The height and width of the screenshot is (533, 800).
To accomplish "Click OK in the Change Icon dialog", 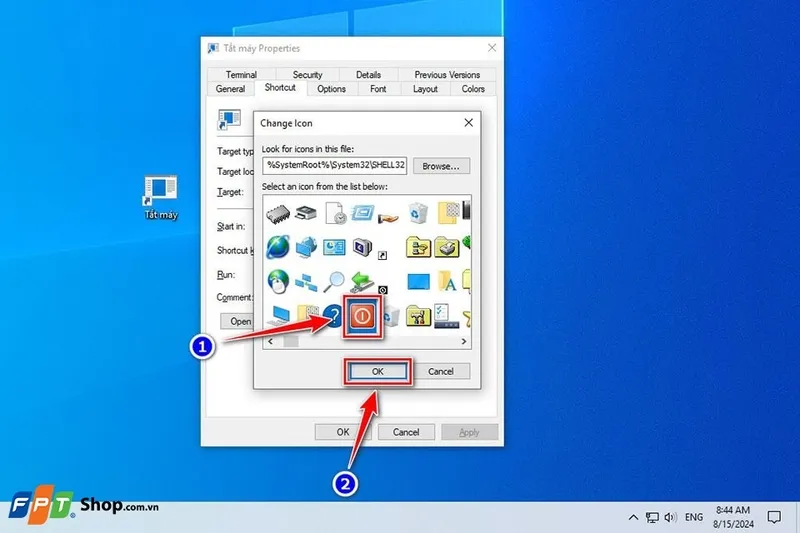I will pos(377,371).
